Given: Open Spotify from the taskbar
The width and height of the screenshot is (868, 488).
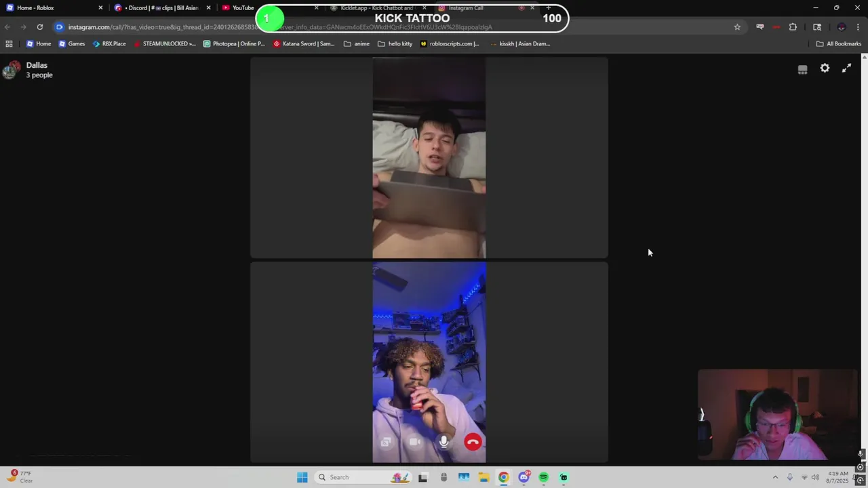Looking at the screenshot, I should click(543, 477).
